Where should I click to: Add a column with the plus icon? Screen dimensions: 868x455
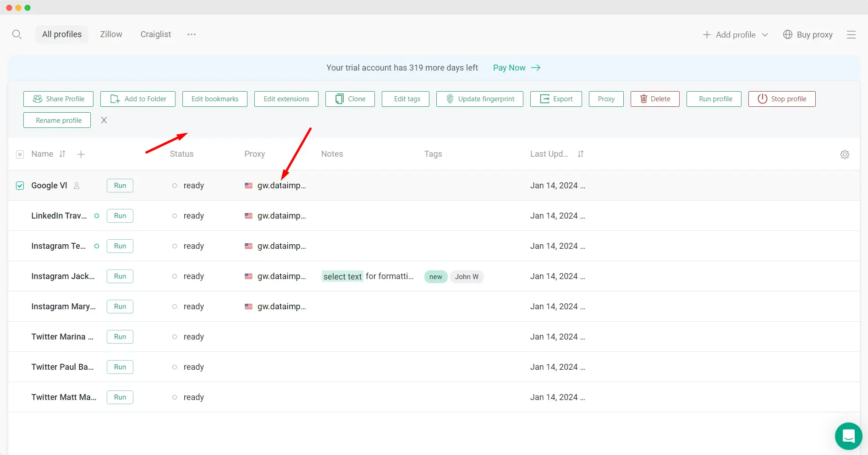pyautogui.click(x=81, y=154)
